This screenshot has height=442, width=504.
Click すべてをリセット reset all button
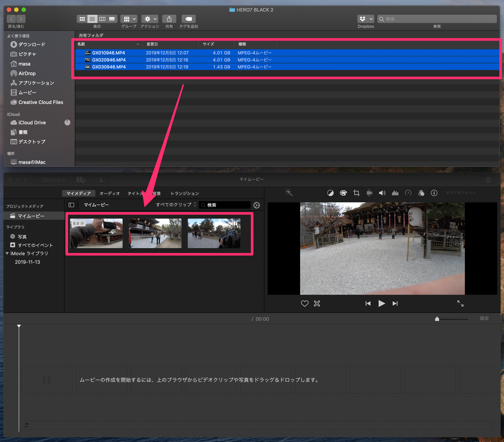[461, 193]
